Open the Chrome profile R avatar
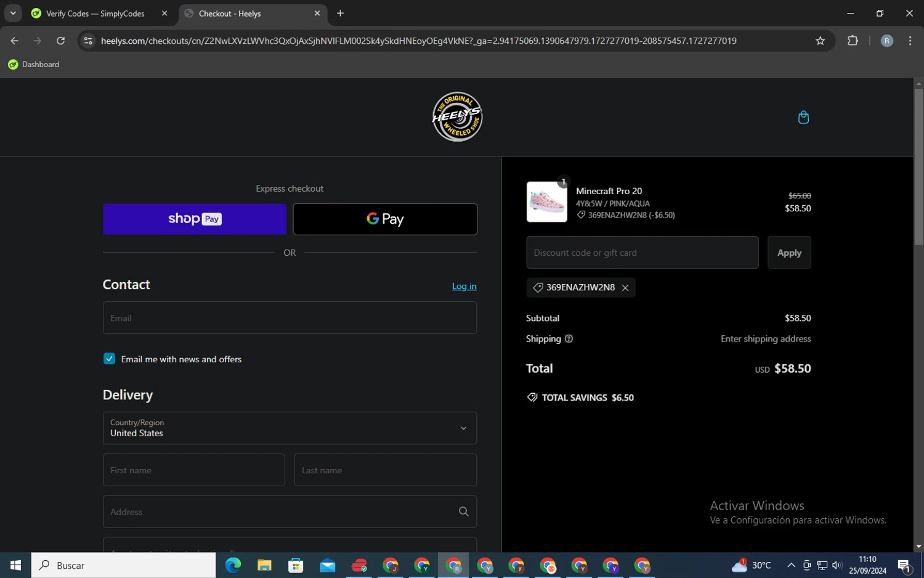Screen dimensions: 924x578 [887, 41]
